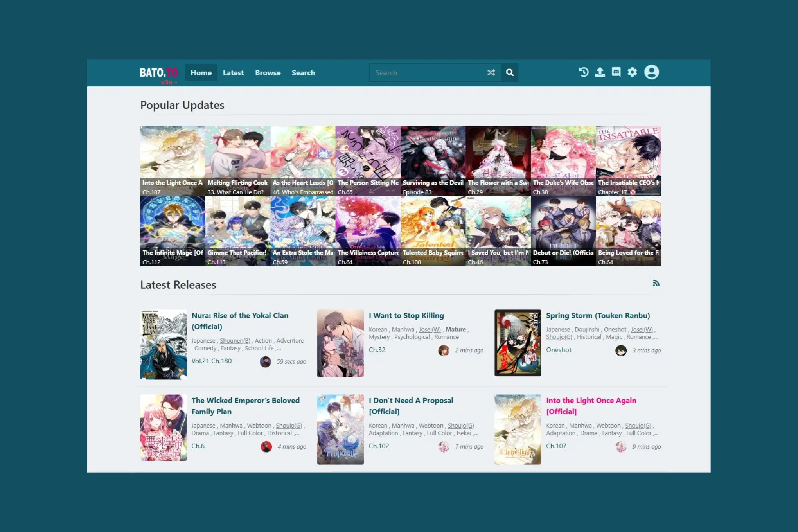Click the I Don't Need A Proposal cover
This screenshot has width=798, height=532.
[340, 429]
